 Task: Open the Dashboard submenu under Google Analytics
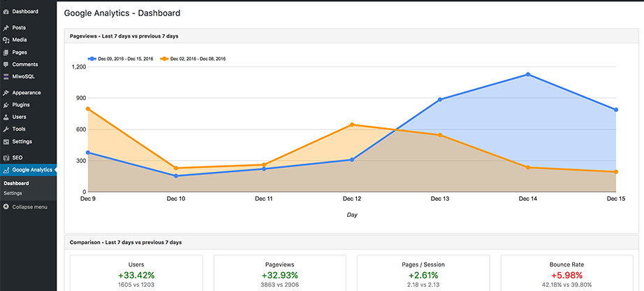point(17,183)
